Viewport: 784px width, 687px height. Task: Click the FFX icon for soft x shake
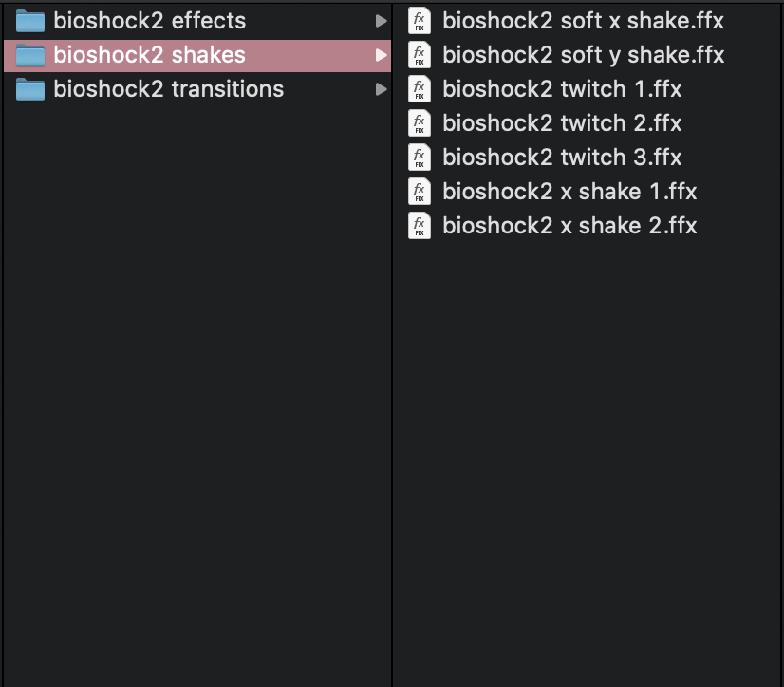(420, 21)
